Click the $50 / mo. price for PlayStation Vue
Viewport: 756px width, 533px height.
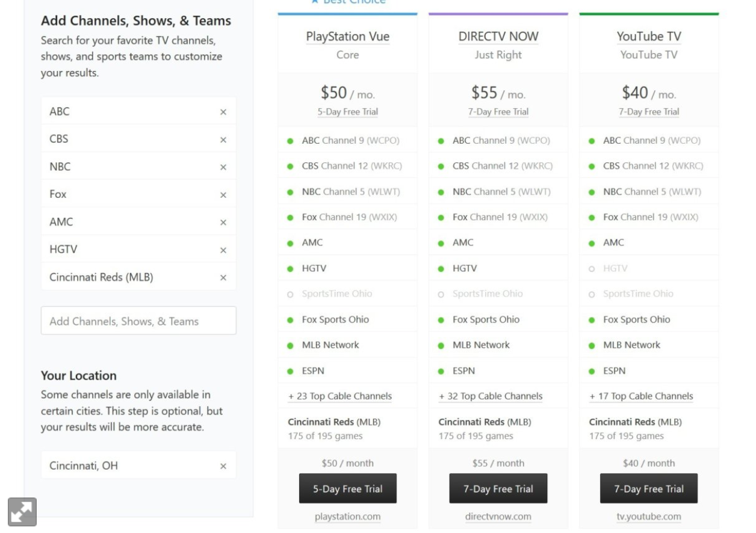pyautogui.click(x=348, y=93)
